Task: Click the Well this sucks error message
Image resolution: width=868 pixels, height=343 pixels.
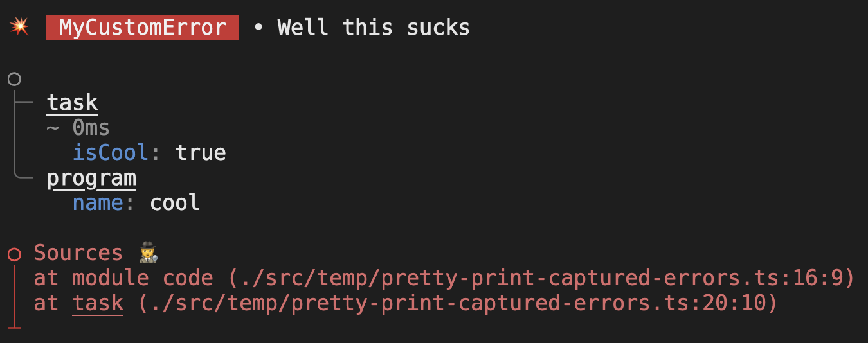Action: (374, 28)
